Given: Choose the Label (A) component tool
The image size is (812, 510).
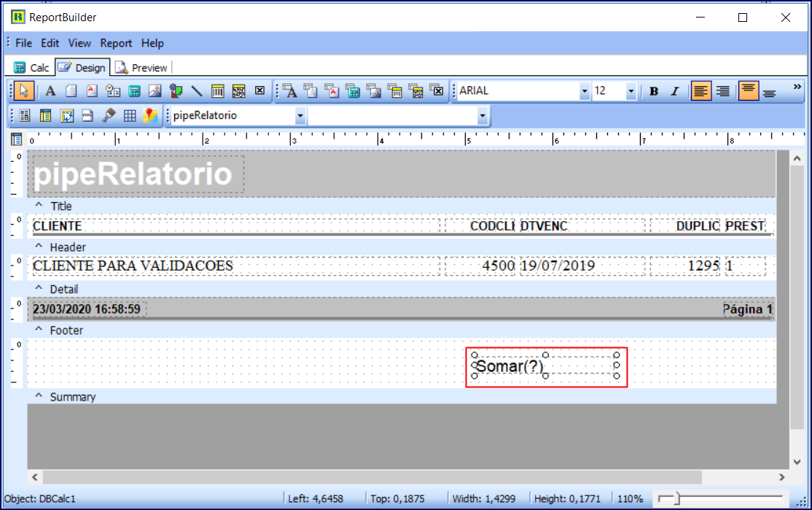Looking at the screenshot, I should [50, 91].
